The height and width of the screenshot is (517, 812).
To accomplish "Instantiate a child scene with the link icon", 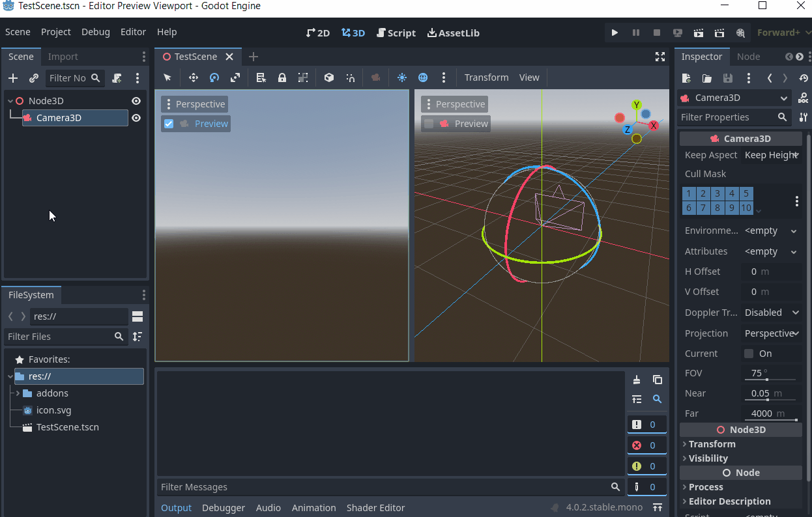I will [33, 77].
